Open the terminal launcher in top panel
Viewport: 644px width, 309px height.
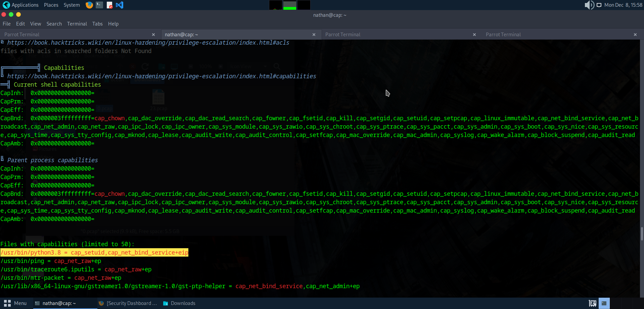coord(99,5)
